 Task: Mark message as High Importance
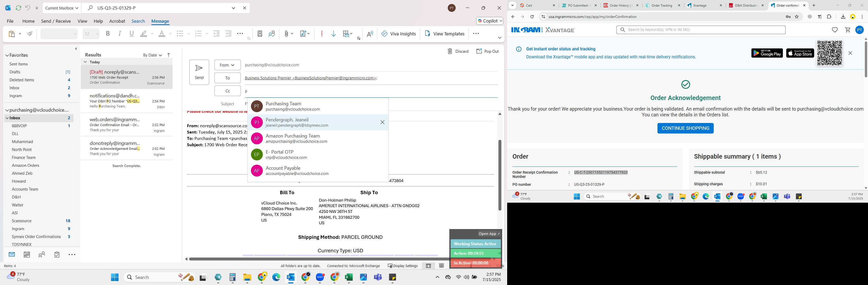pos(322,34)
